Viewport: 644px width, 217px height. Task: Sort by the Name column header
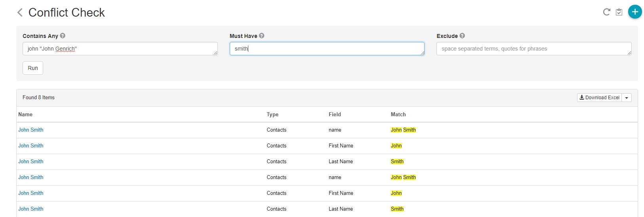pyautogui.click(x=25, y=114)
